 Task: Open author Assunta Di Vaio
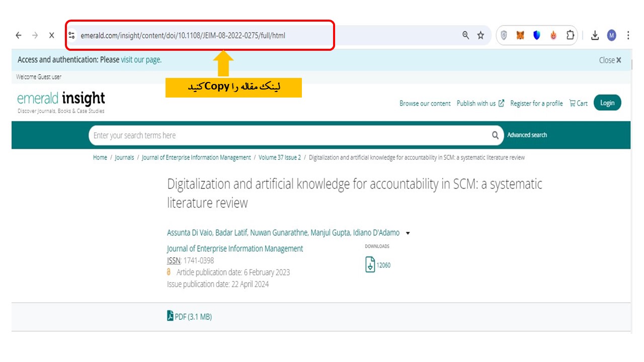tap(189, 233)
